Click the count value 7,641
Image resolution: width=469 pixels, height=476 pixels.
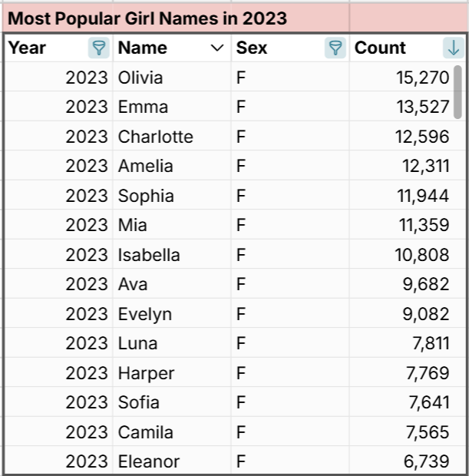[x=427, y=402]
